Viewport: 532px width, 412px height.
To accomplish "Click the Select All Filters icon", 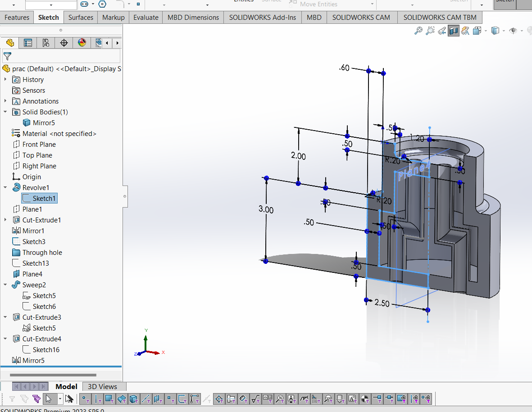I will (36, 399).
